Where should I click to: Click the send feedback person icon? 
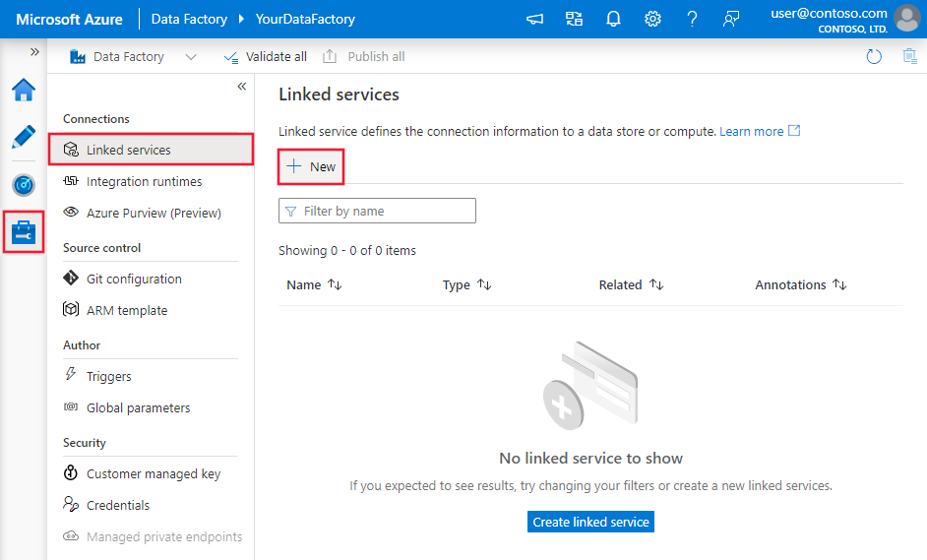tap(731, 19)
